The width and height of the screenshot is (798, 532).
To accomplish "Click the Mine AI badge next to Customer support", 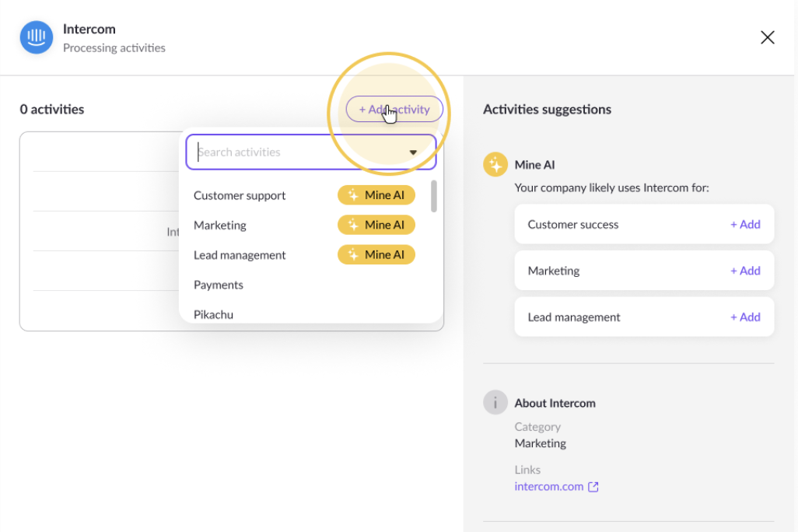I will 376,195.
